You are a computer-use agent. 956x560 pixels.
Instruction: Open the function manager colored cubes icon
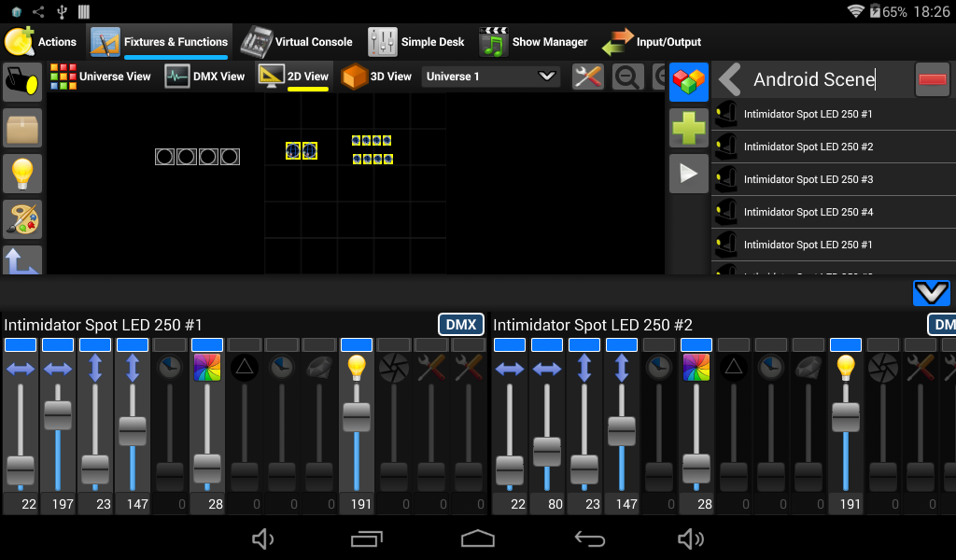tap(688, 81)
